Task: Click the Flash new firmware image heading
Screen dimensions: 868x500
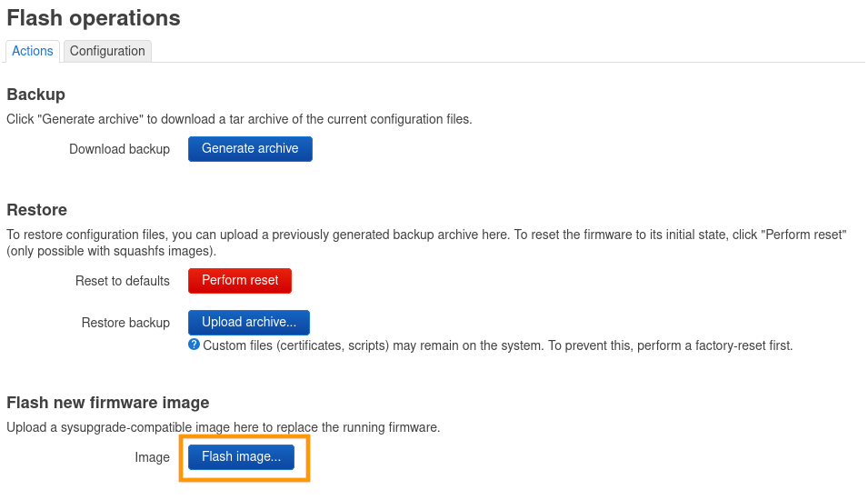Action: pos(108,403)
